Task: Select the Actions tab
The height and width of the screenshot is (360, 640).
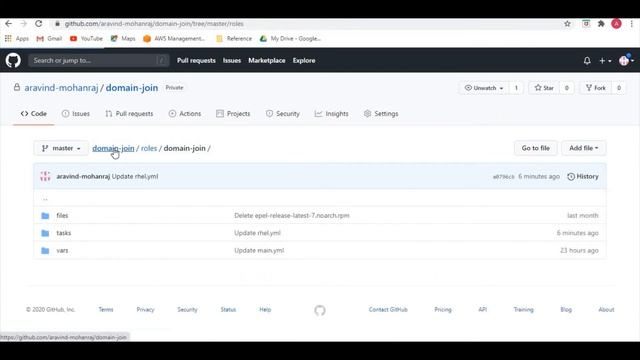Action: coord(184,113)
